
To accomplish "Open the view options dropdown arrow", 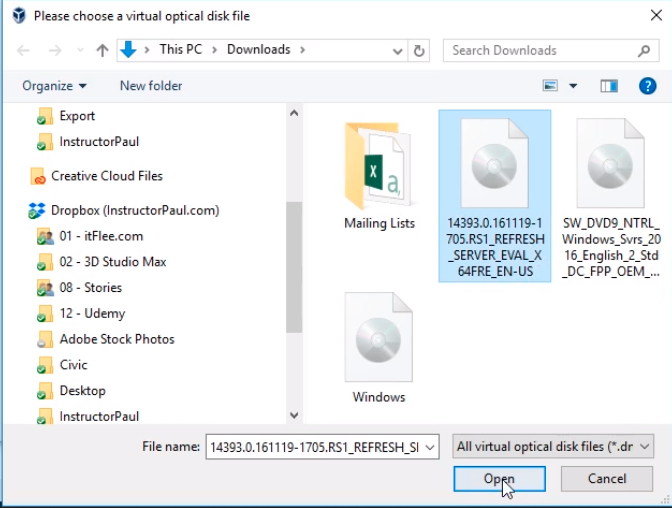I will coord(573,86).
